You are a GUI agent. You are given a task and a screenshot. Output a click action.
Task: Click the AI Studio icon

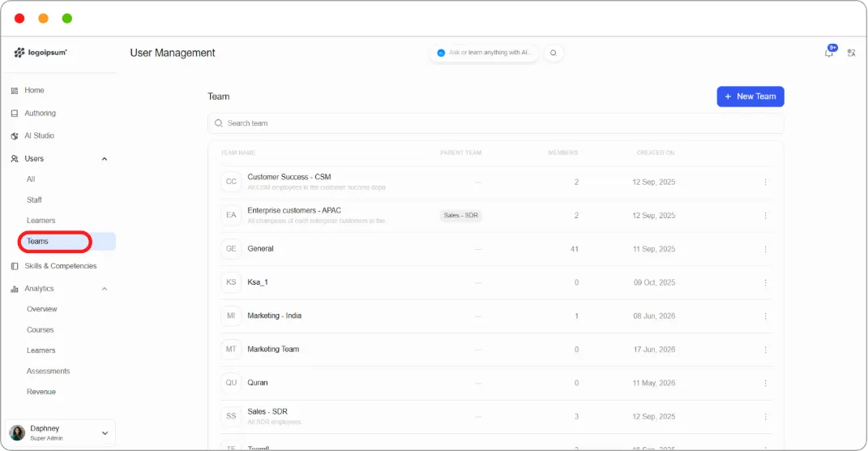pyautogui.click(x=15, y=135)
